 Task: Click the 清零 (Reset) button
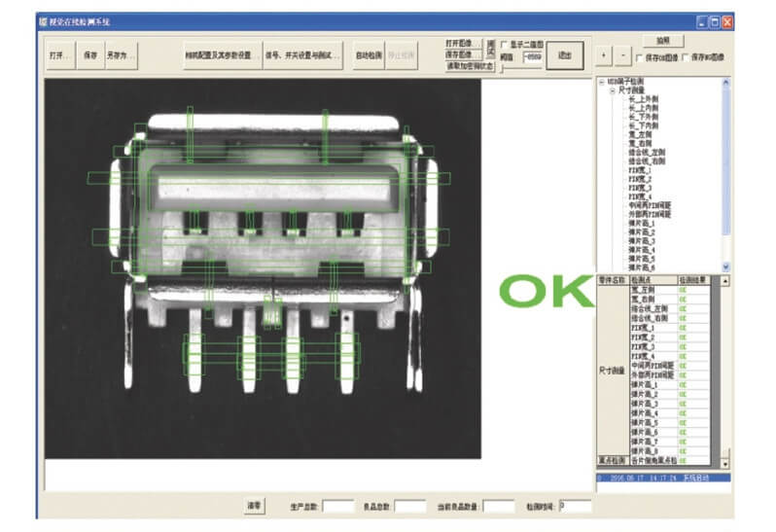[x=253, y=506]
